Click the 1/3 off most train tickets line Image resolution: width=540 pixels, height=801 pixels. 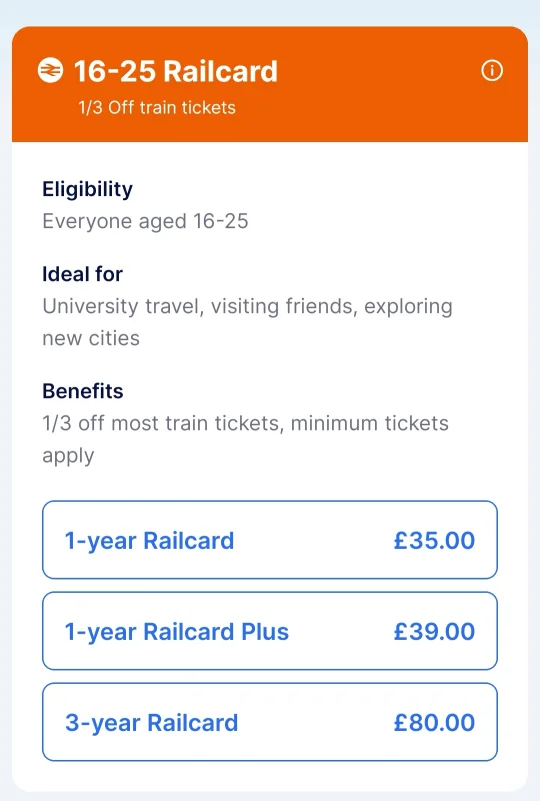pyautogui.click(x=245, y=423)
